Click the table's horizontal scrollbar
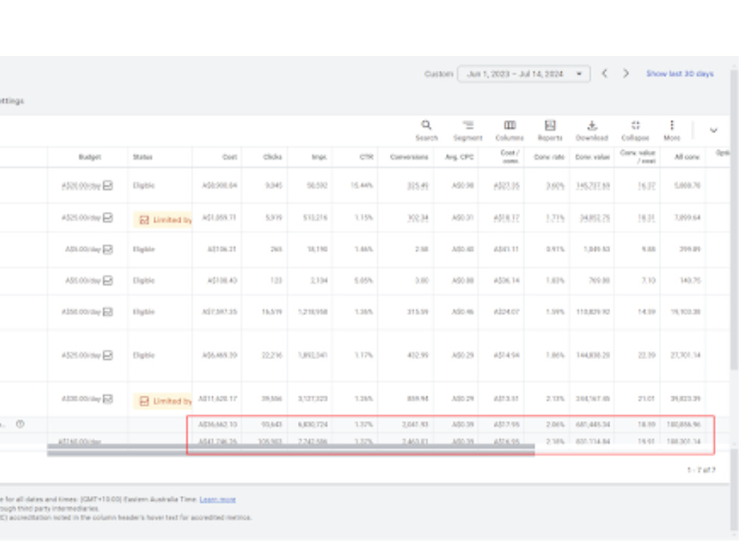747x560 pixels. pyautogui.click(x=291, y=449)
